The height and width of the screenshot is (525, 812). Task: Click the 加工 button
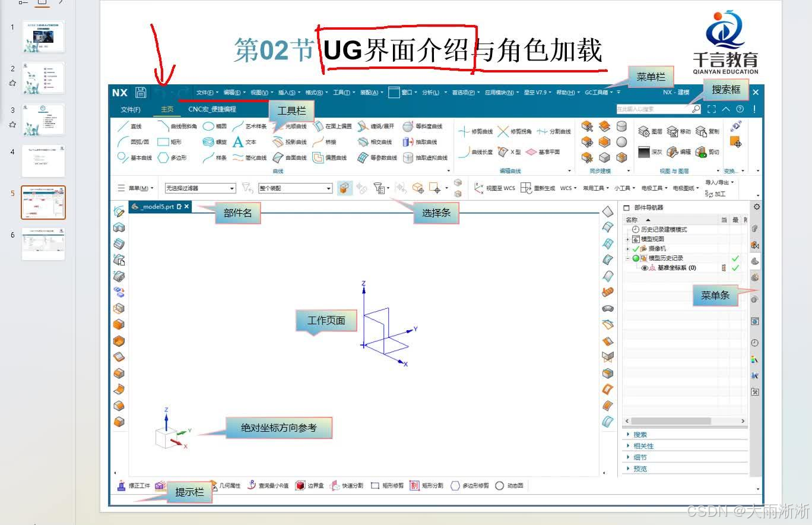[716, 194]
